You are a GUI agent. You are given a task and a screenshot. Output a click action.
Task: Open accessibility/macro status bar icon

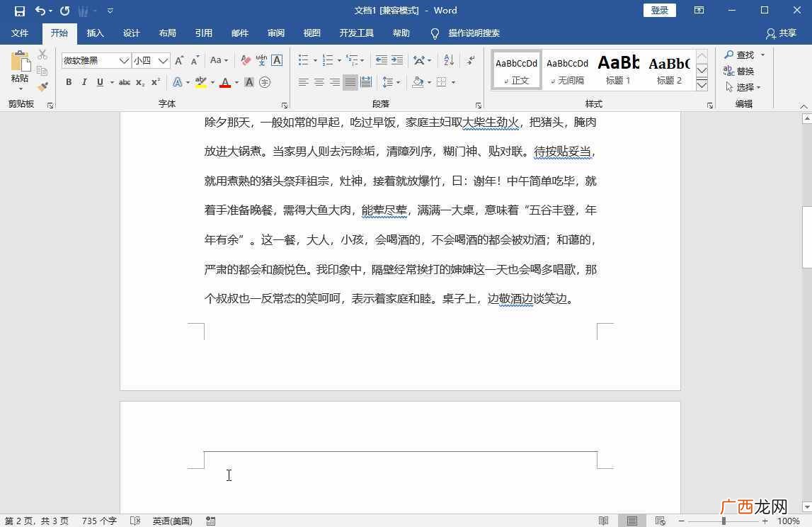tap(211, 521)
